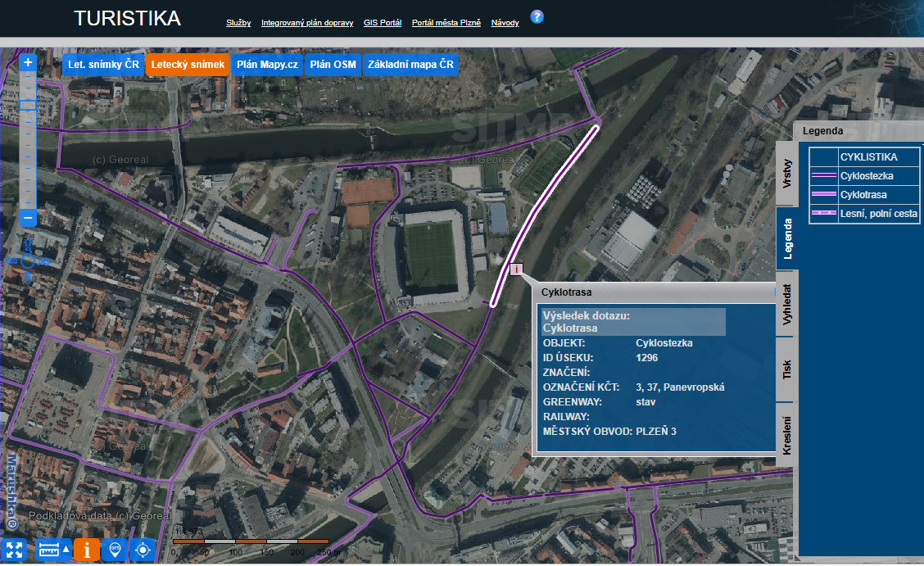Expand measurement tool options arrow
924x566 pixels.
66,550
